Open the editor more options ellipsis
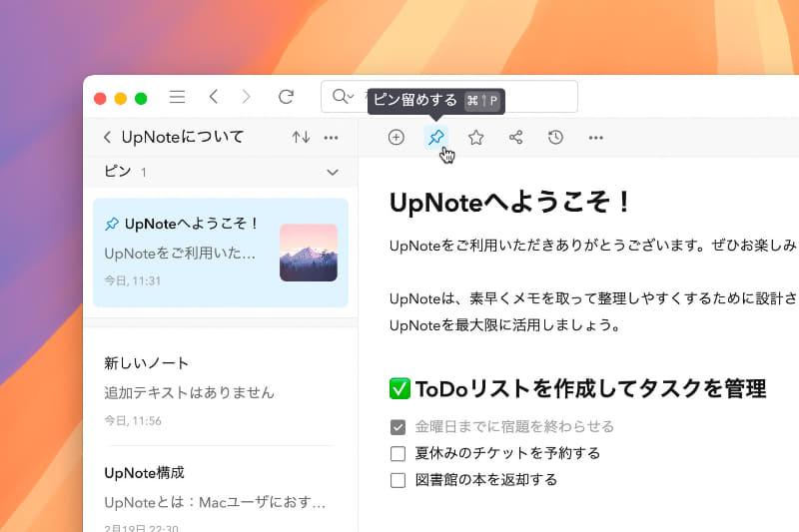799x532 pixels. pos(595,138)
